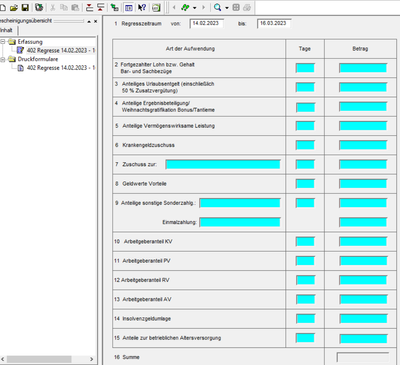400x365 pixels.
Task: Click Betrag field for Anteiliges Urlaubsentgelt
Action: tap(363, 87)
